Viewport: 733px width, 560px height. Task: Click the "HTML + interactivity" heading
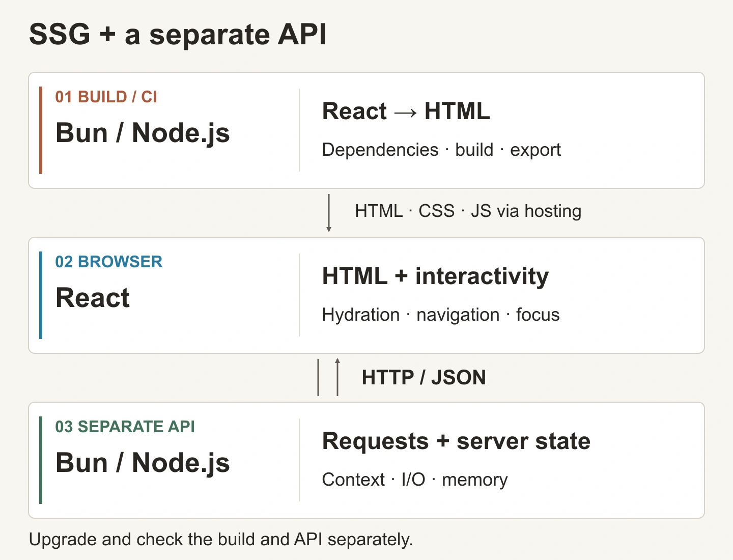click(x=436, y=276)
